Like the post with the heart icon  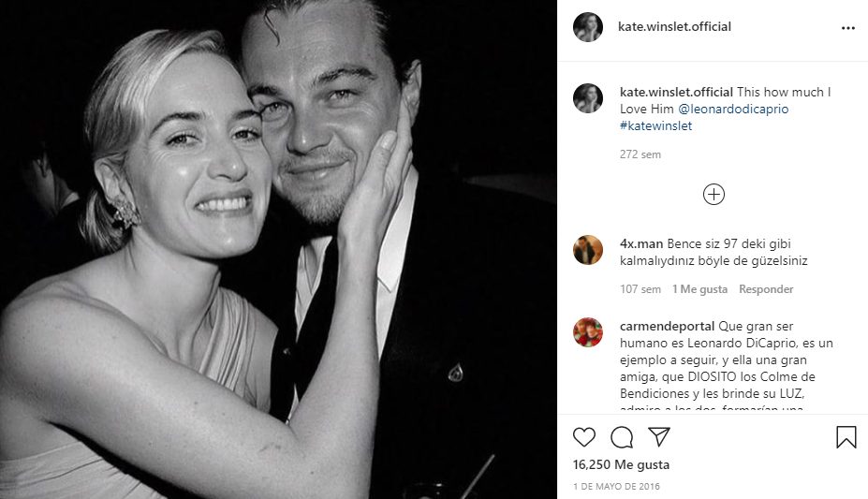(584, 437)
